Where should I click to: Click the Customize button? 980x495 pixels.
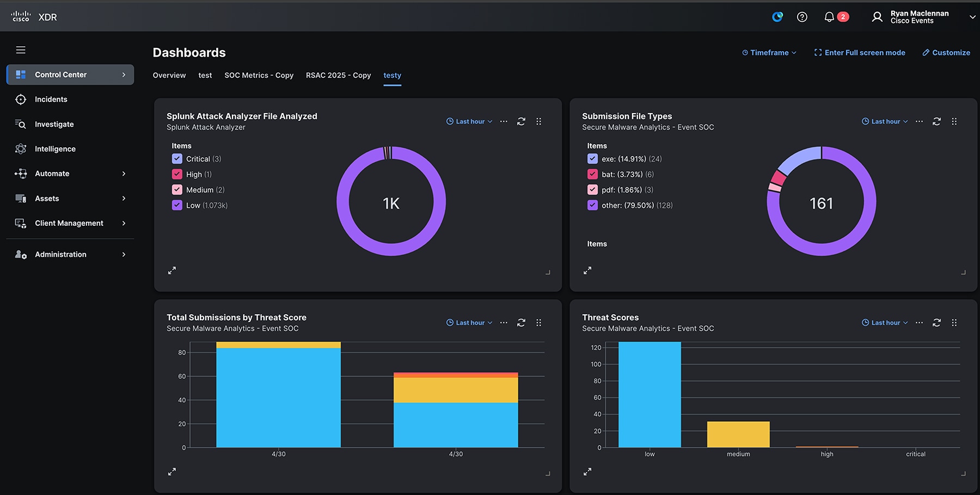click(946, 53)
